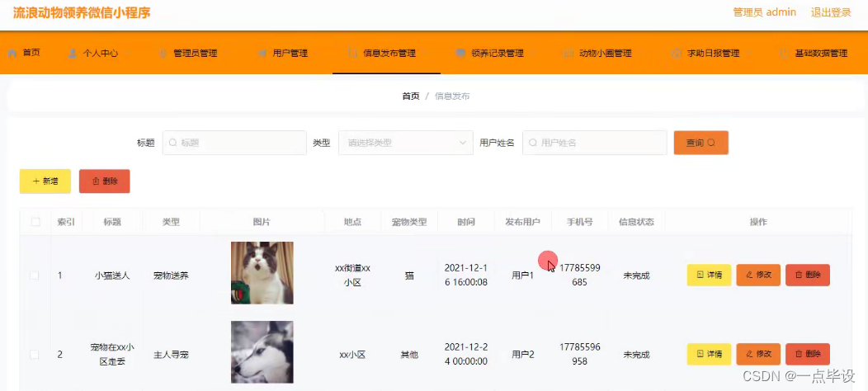Toggle the select-all checkbox in table header
The image size is (868, 391).
click(x=36, y=222)
